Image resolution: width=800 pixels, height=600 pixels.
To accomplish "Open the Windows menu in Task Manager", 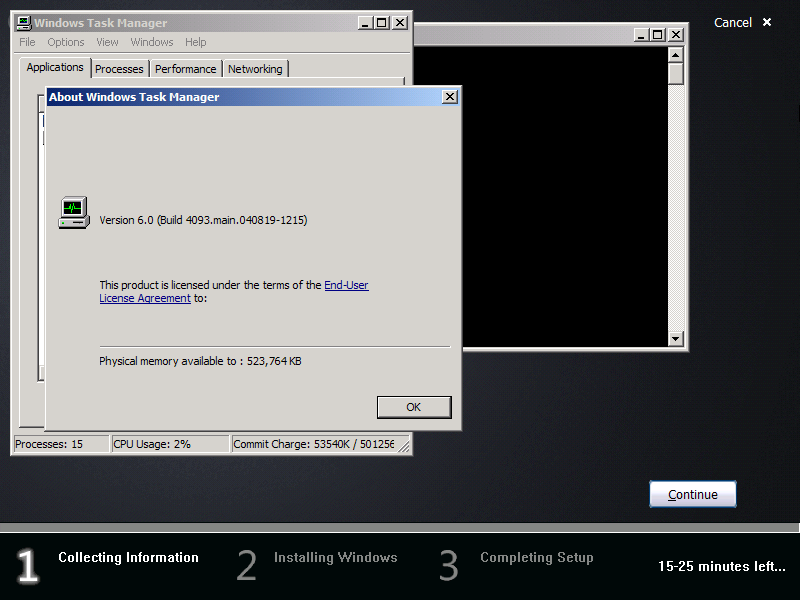I will [152, 42].
